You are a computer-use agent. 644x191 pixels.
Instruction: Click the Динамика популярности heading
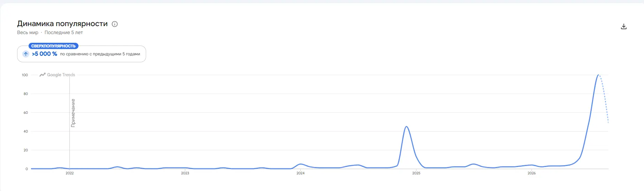tap(62, 24)
